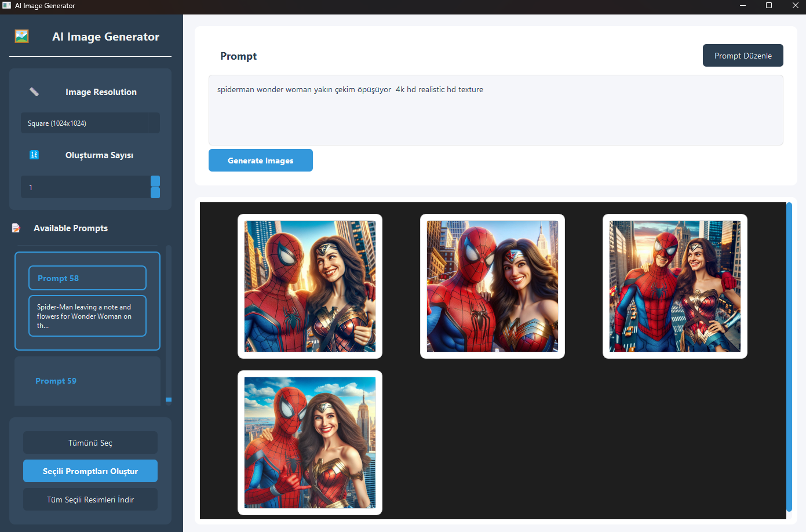Click Seçili Promptları Oluştur button
This screenshot has width=806, height=532.
pyautogui.click(x=90, y=471)
